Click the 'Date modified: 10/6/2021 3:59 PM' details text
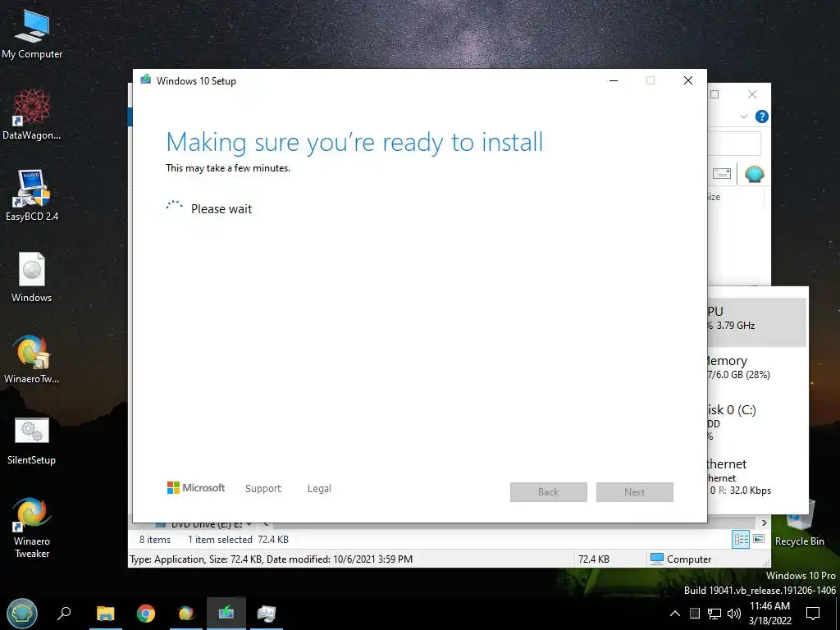Viewport: 840px width, 630px height. pyautogui.click(x=340, y=559)
